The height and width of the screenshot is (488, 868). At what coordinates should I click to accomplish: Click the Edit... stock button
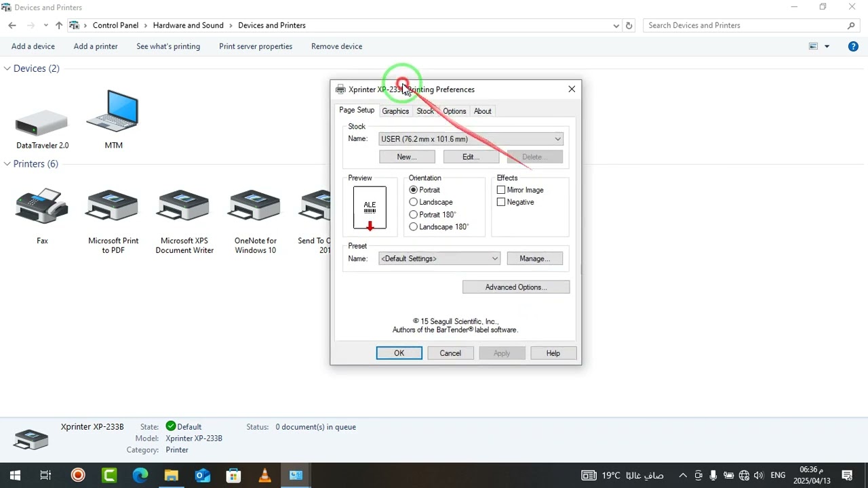(x=471, y=157)
